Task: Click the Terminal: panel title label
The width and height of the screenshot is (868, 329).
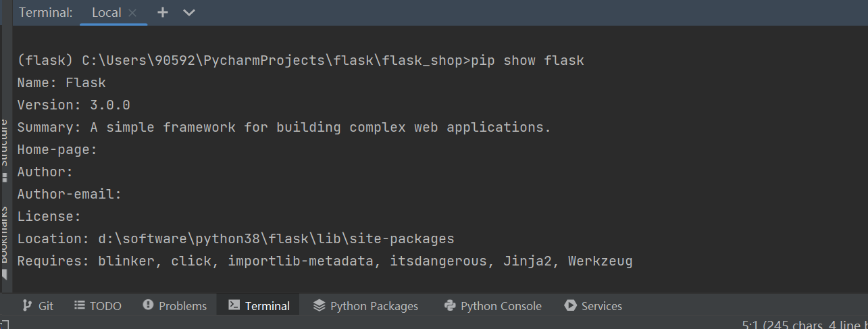Action: (x=46, y=13)
